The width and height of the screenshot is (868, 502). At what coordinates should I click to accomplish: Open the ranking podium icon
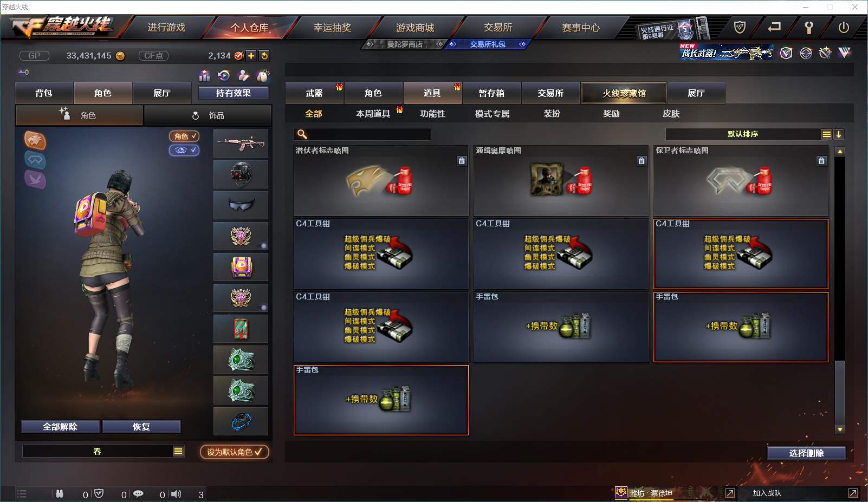coord(204,76)
